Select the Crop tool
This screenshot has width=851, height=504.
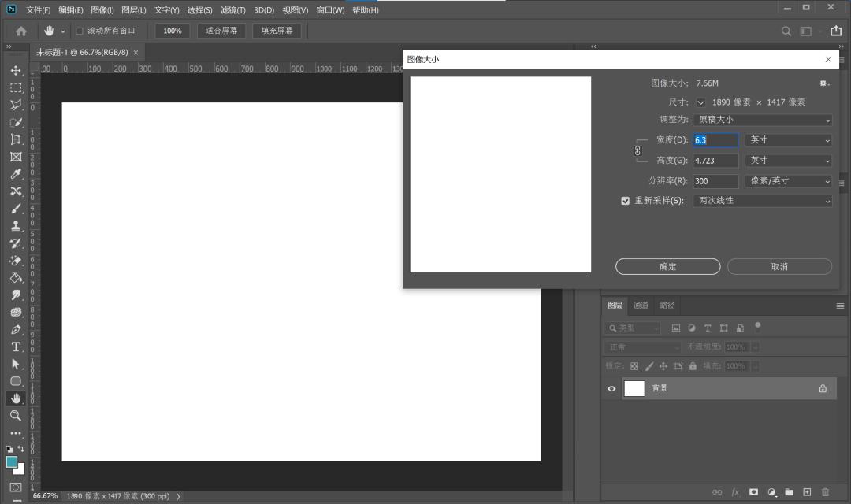point(15,139)
